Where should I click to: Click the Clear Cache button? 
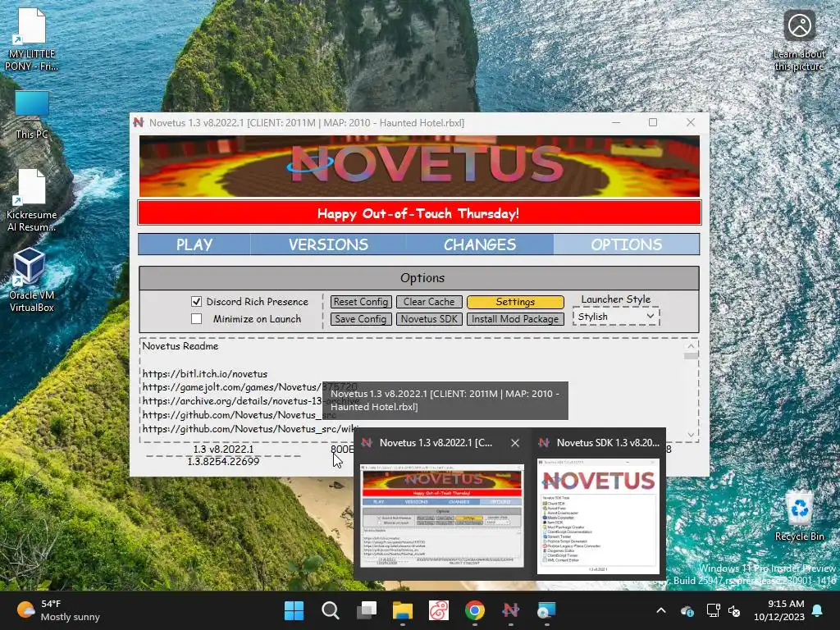coord(429,302)
